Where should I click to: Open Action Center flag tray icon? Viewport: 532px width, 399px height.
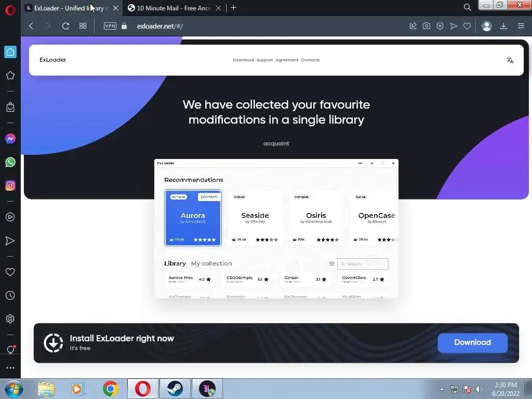point(467,389)
